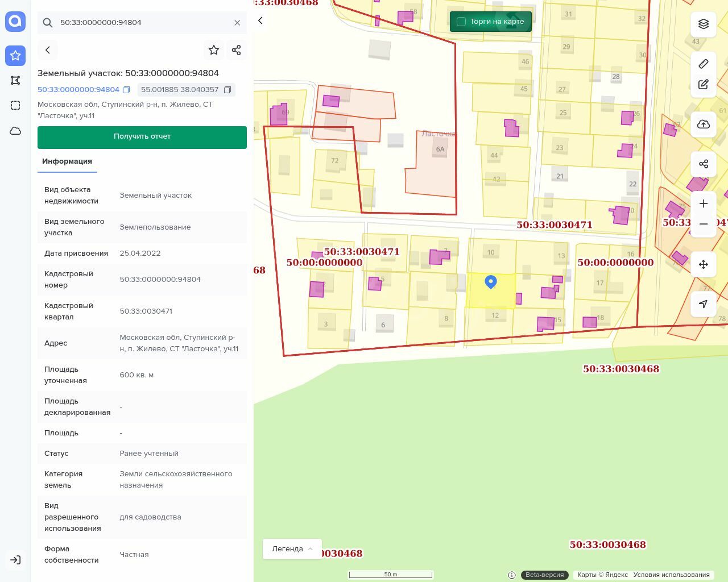728x582 pixels.
Task: Go back using the left arrow in panel
Action: coord(48,50)
